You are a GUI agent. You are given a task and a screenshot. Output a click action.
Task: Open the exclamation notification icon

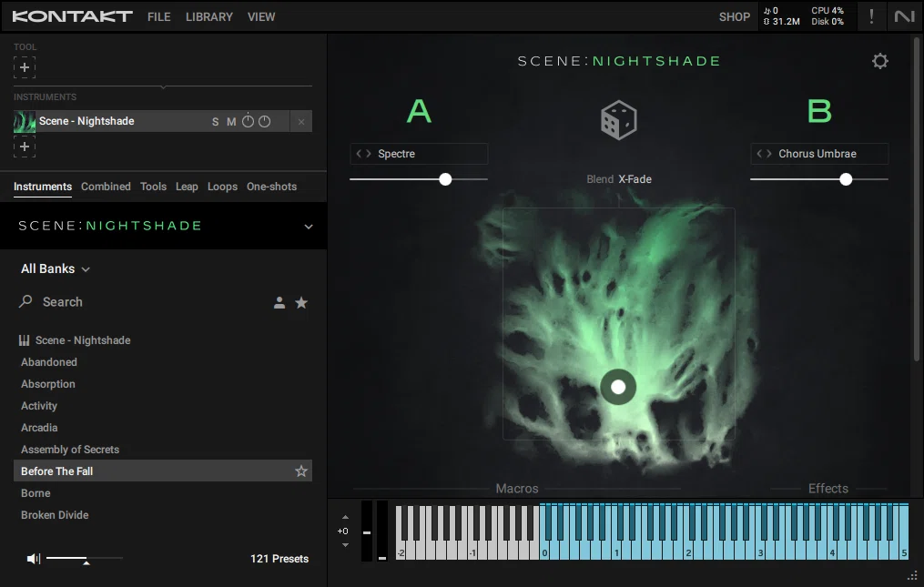[871, 15]
